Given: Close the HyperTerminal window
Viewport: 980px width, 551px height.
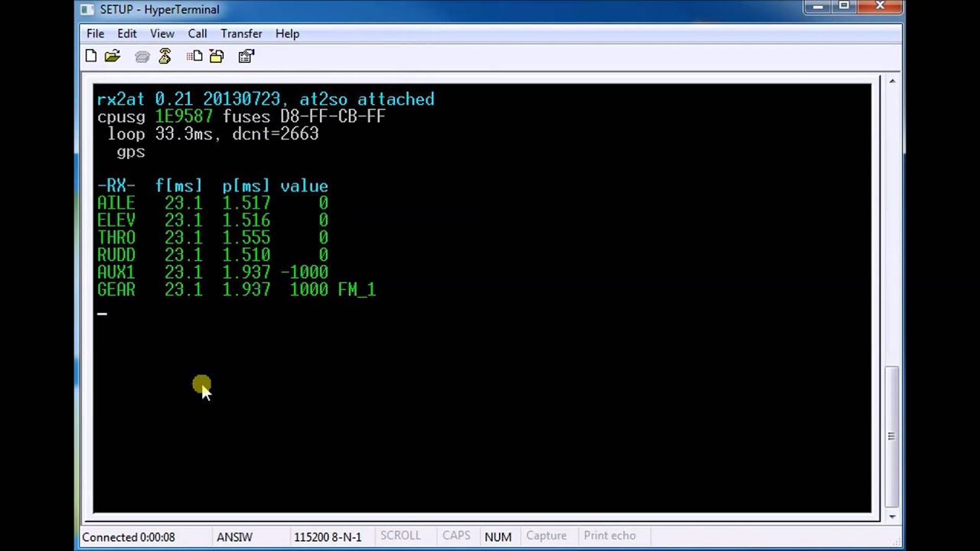Looking at the screenshot, I should (880, 7).
